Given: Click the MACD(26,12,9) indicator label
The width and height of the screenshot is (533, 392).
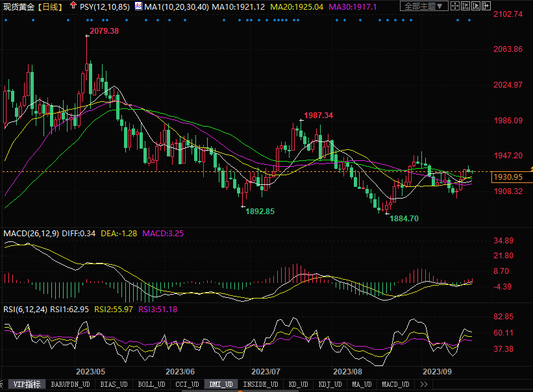Looking at the screenshot, I should coord(30,233).
